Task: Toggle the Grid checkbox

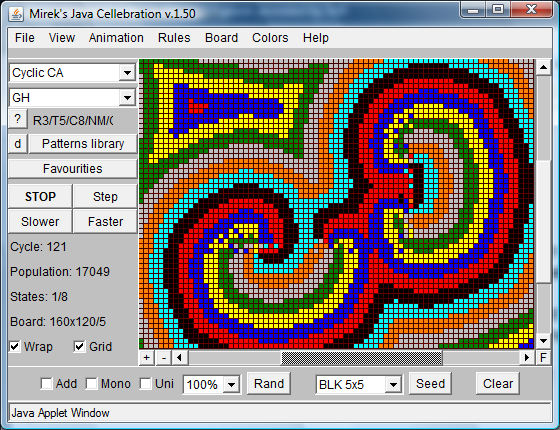Action: (79, 346)
